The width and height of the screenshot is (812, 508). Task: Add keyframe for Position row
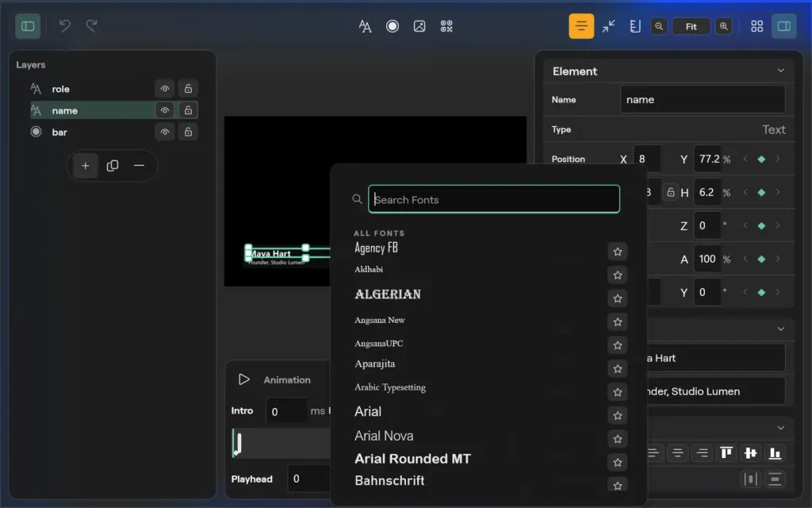pos(761,159)
